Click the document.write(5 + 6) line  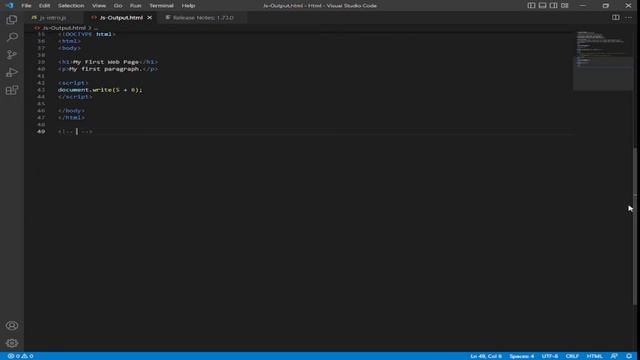tap(100, 90)
